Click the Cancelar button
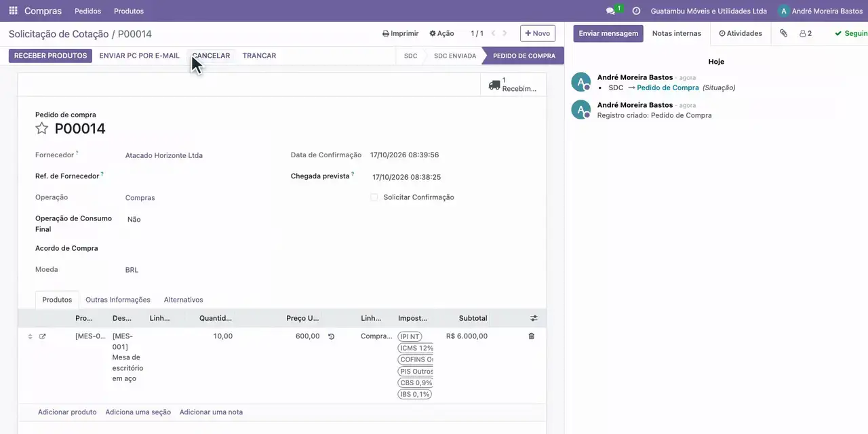Screen dimensions: 868x434 (211, 56)
